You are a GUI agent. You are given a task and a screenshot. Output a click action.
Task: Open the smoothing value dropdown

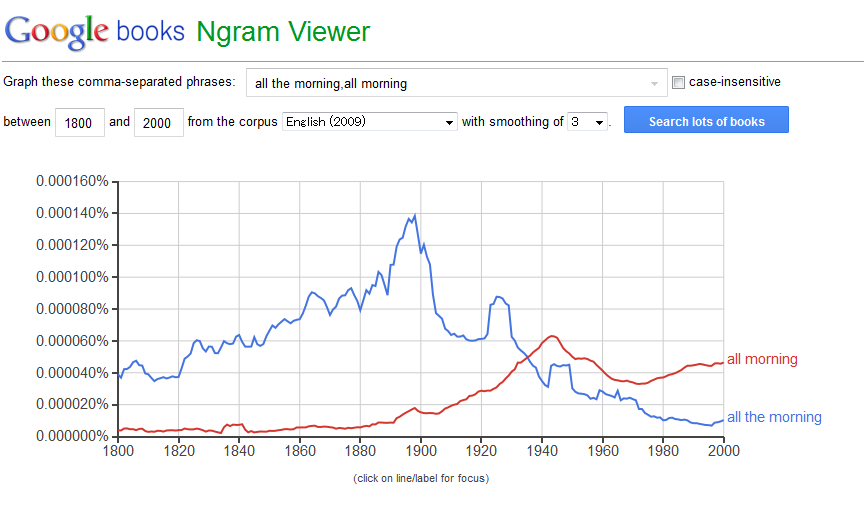click(588, 122)
